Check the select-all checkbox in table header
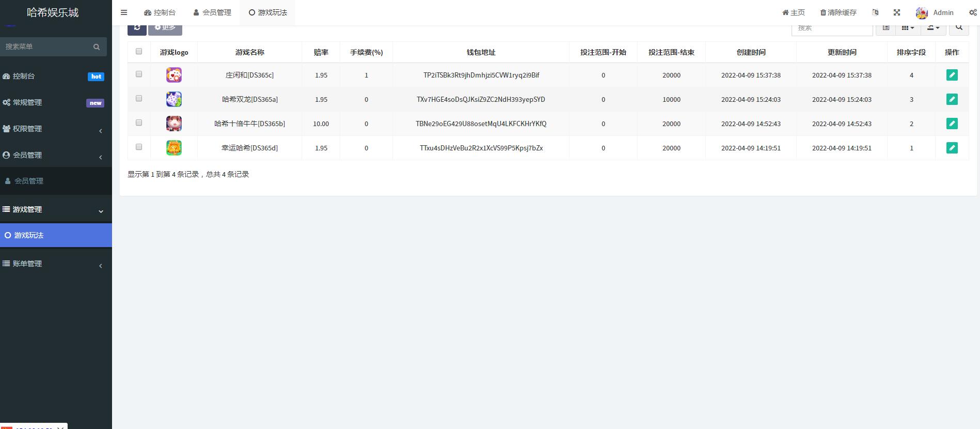 click(139, 51)
